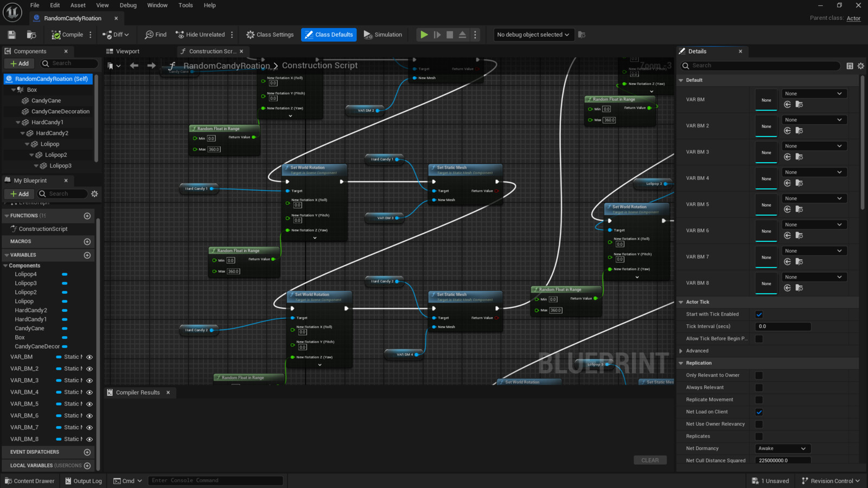The image size is (868, 488).
Task: Click the frame advance skip button
Action: click(x=437, y=35)
